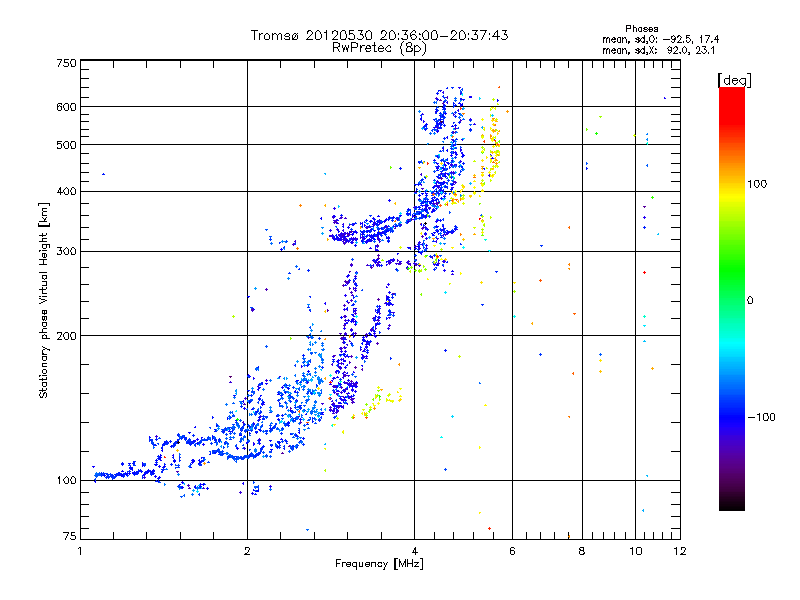Viewport: 800px width, 600px height.
Task: Click the y-axis tick label '400'
Action: 66,192
